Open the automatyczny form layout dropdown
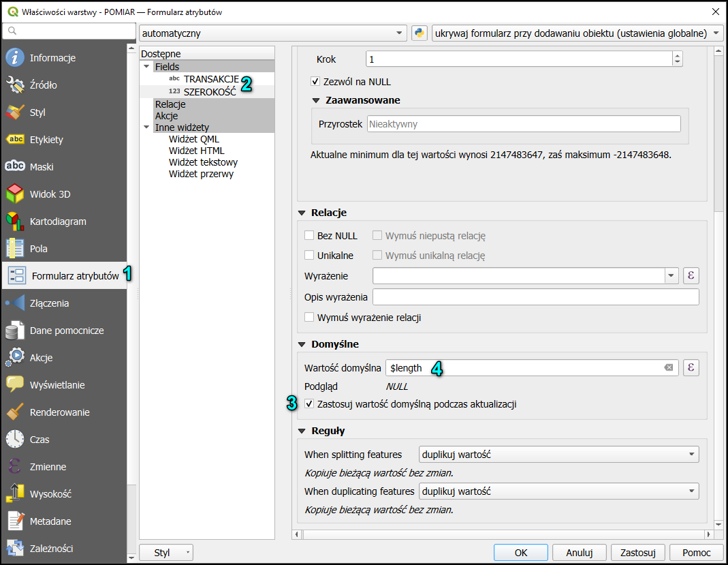The image size is (728, 565). coord(272,33)
